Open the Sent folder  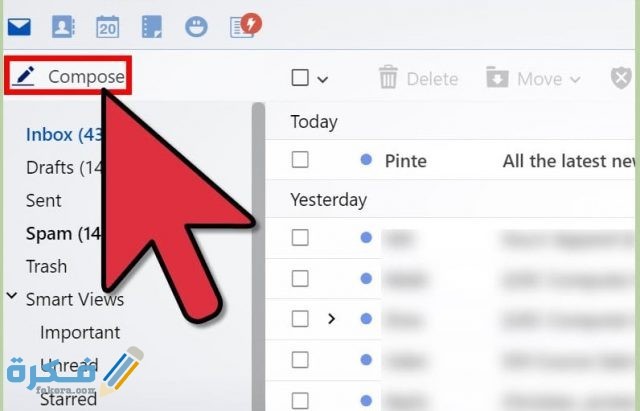44,201
